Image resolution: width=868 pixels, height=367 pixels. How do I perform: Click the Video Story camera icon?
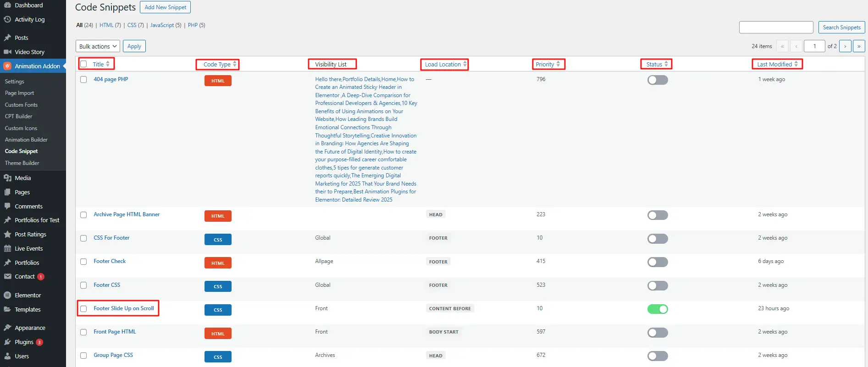point(7,52)
